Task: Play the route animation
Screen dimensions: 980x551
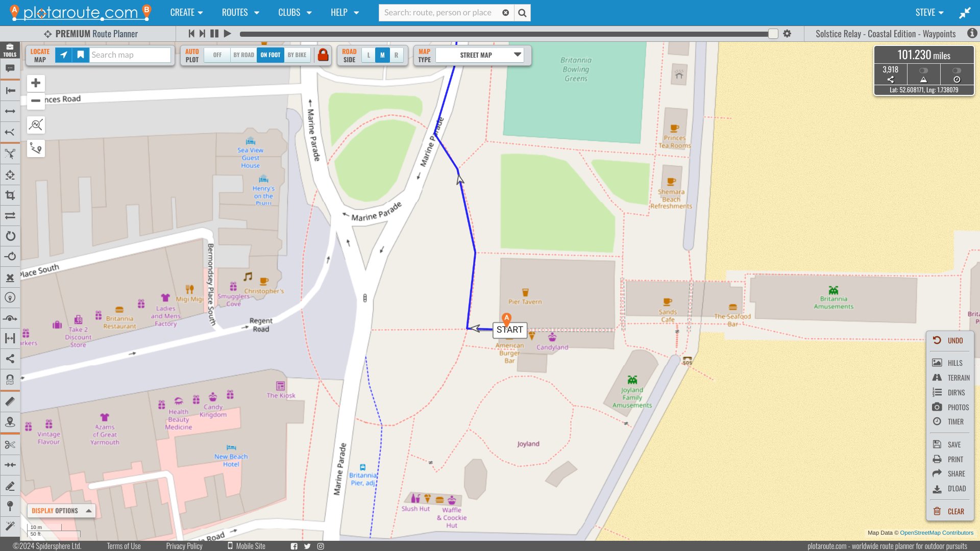Action: [228, 34]
